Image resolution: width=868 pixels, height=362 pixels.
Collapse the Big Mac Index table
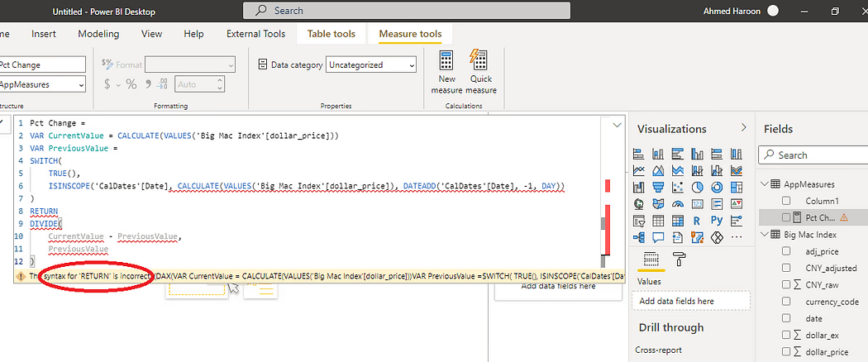[x=765, y=234]
